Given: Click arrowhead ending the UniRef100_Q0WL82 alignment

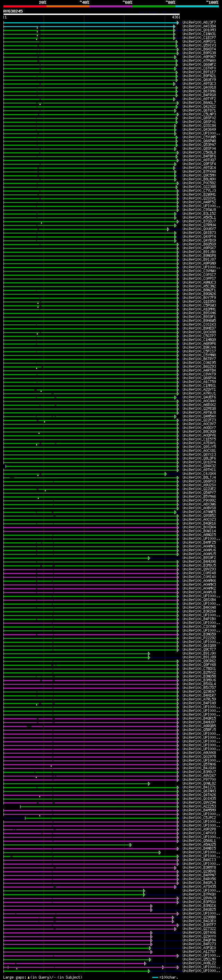Looking at the screenshot, I should coord(149,784).
